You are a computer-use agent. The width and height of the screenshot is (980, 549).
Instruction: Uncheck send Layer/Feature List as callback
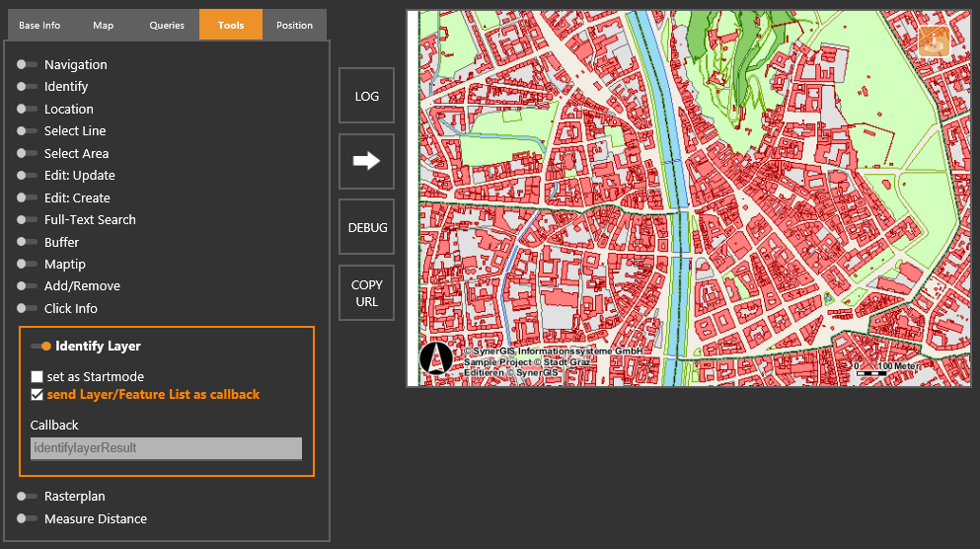pyautogui.click(x=38, y=395)
